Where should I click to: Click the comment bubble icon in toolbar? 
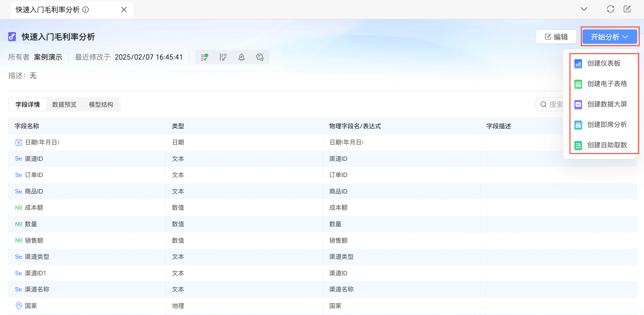click(260, 57)
